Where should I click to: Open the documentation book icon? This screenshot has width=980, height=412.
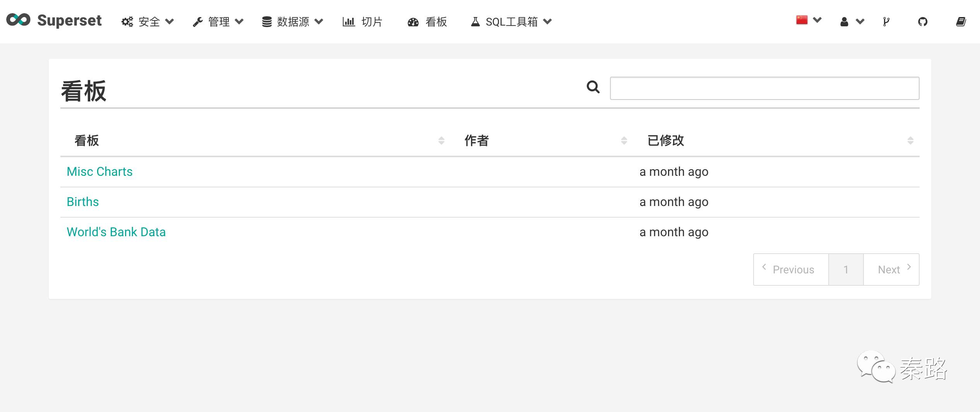point(961,22)
